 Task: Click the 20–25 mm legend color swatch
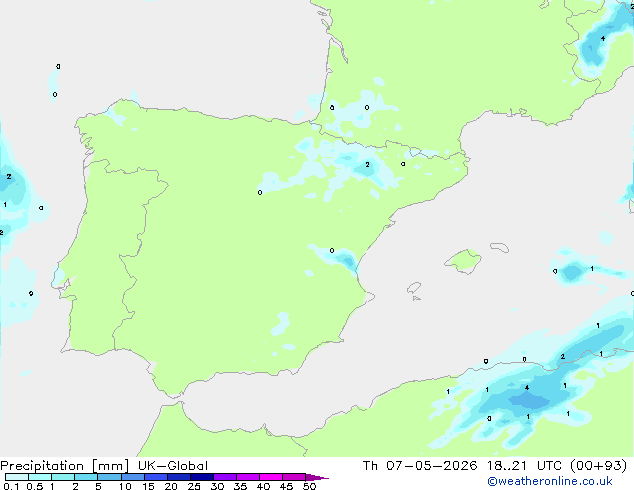click(179, 477)
